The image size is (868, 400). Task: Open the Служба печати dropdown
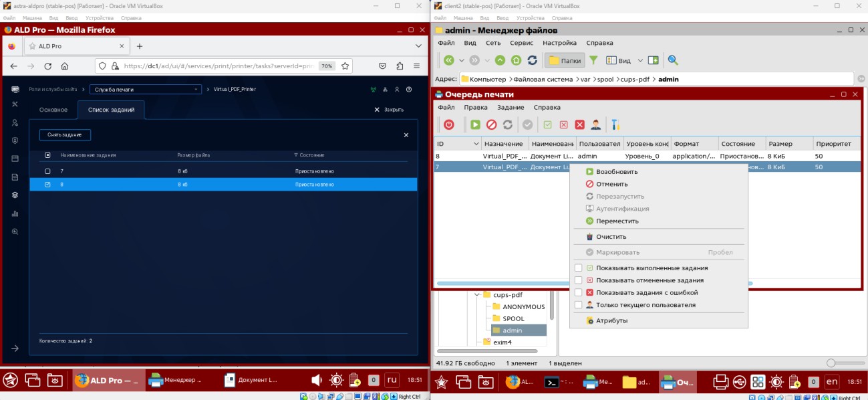pyautogui.click(x=145, y=89)
